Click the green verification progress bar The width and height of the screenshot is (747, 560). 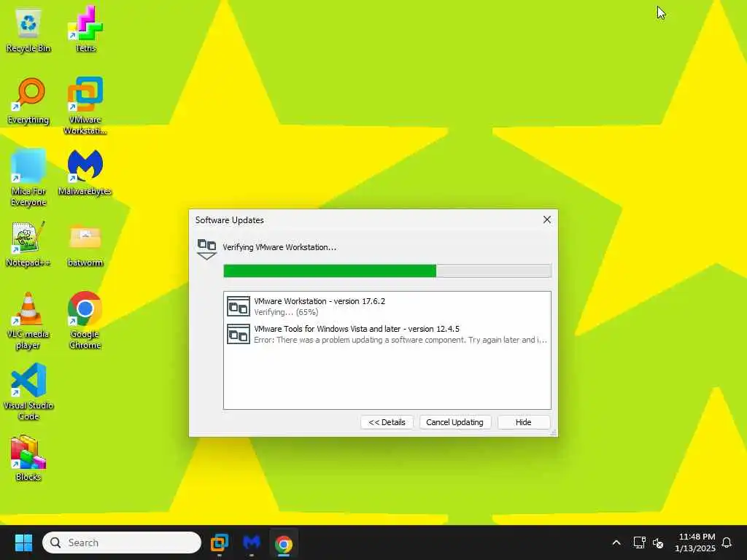click(x=387, y=271)
